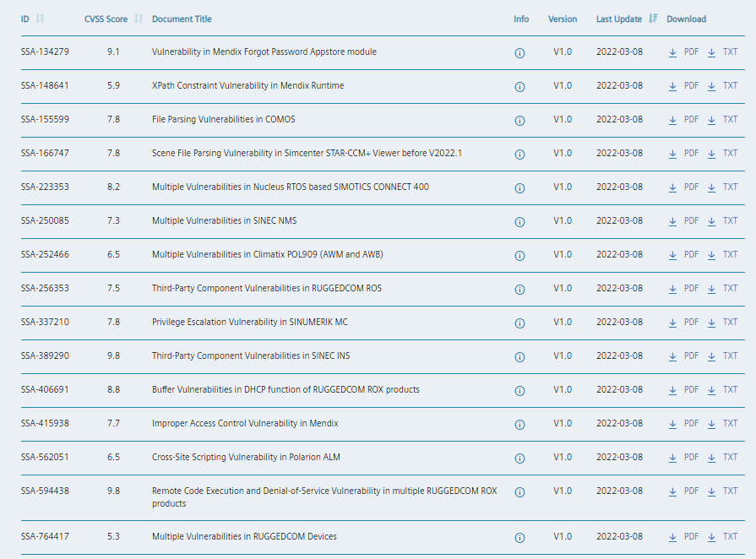756x559 pixels.
Task: Click TXT download arrow for SSA-250085
Action: 711,222
